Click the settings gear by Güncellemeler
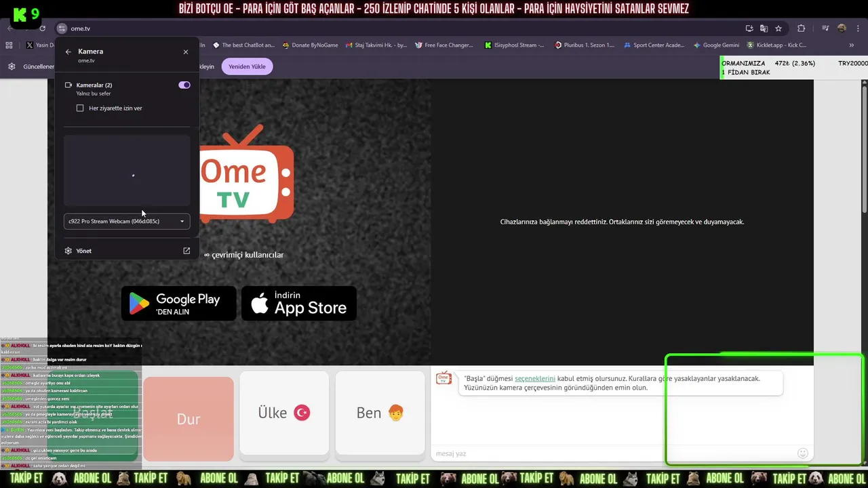The height and width of the screenshot is (488, 868). point(12,66)
